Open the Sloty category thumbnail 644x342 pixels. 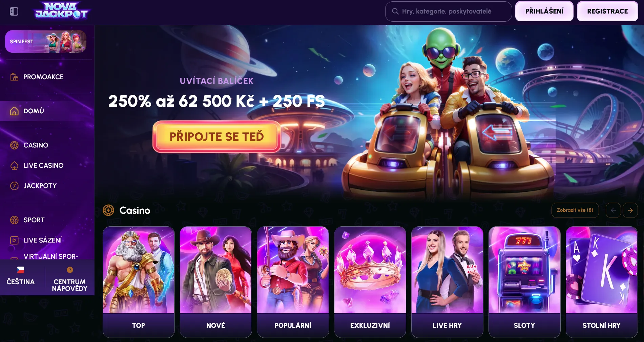(x=524, y=282)
